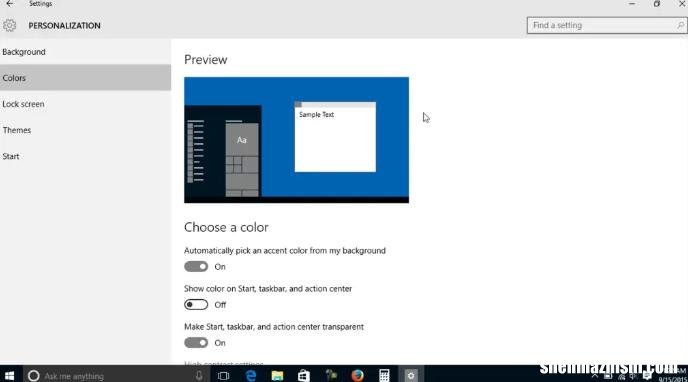Viewport: 688px width, 382px height.
Task: Click the Preview heading text
Action: tap(206, 60)
